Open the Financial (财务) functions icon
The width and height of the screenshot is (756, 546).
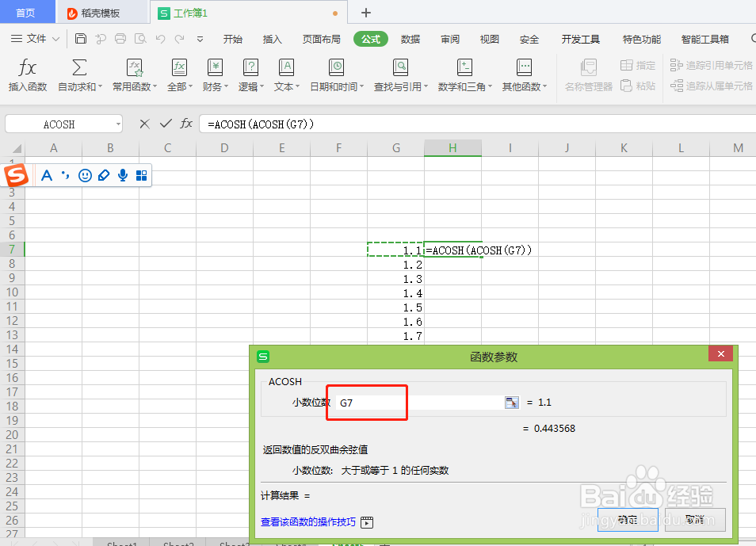click(215, 67)
